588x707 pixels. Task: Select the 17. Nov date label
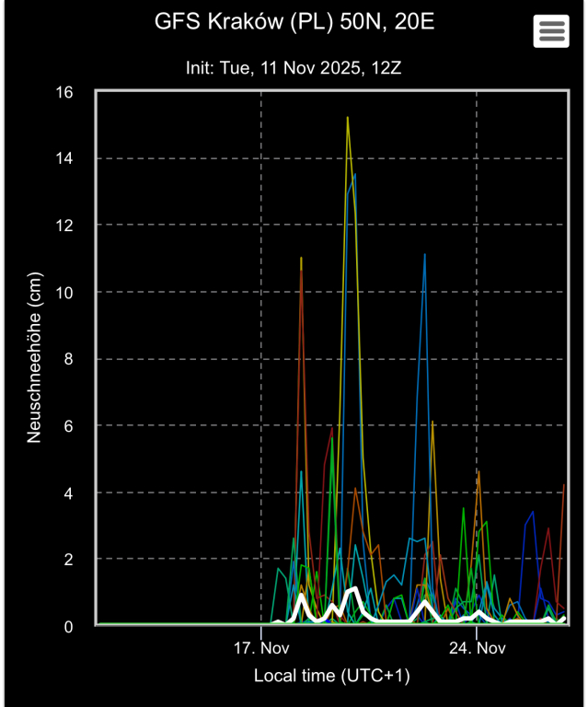[261, 648]
